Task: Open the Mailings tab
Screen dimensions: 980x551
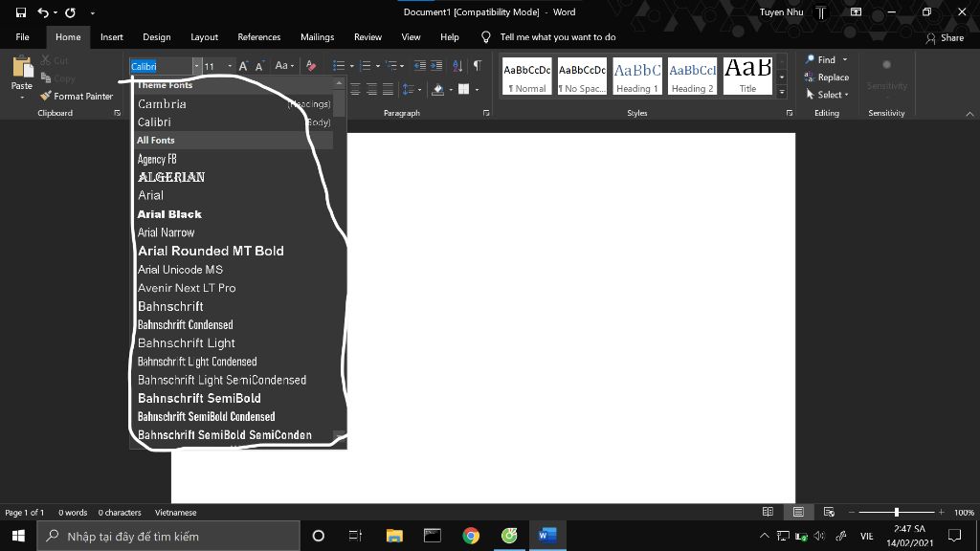Action: [317, 37]
